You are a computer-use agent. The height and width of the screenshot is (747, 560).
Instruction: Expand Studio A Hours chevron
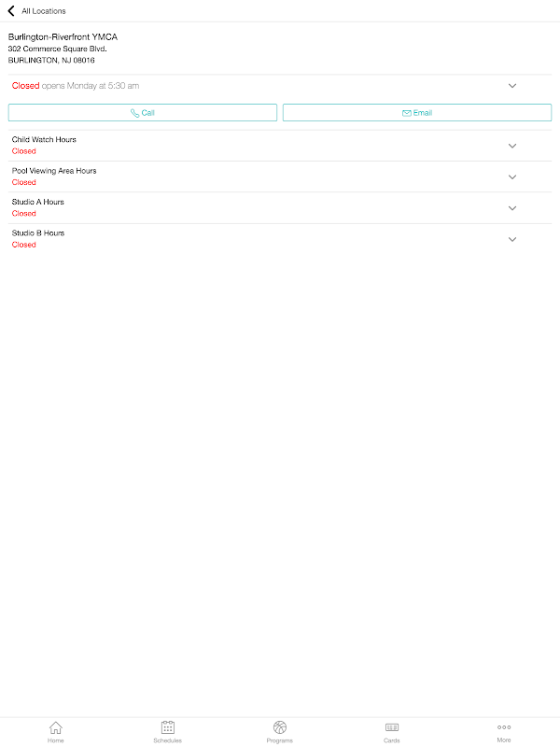pyautogui.click(x=512, y=208)
